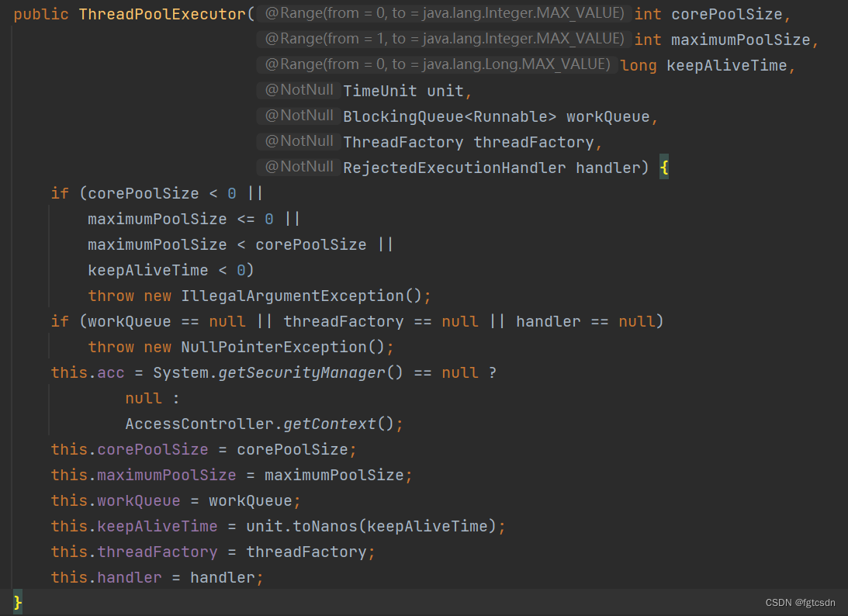
Task: Click 'maximumPoolSize' in 'maximumPoolSize <= 0'
Action: click(157, 219)
